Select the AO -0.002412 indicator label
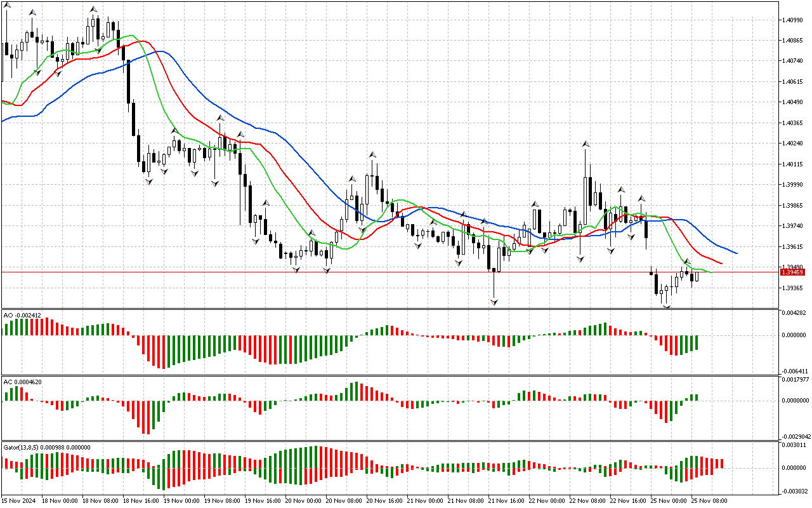This screenshot has width=812, height=508. (x=23, y=315)
